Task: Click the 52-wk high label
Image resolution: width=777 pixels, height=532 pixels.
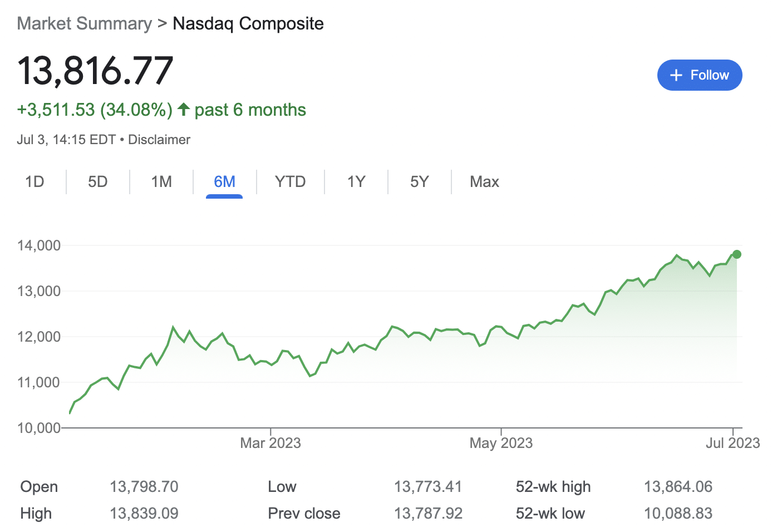Action: [x=553, y=487]
